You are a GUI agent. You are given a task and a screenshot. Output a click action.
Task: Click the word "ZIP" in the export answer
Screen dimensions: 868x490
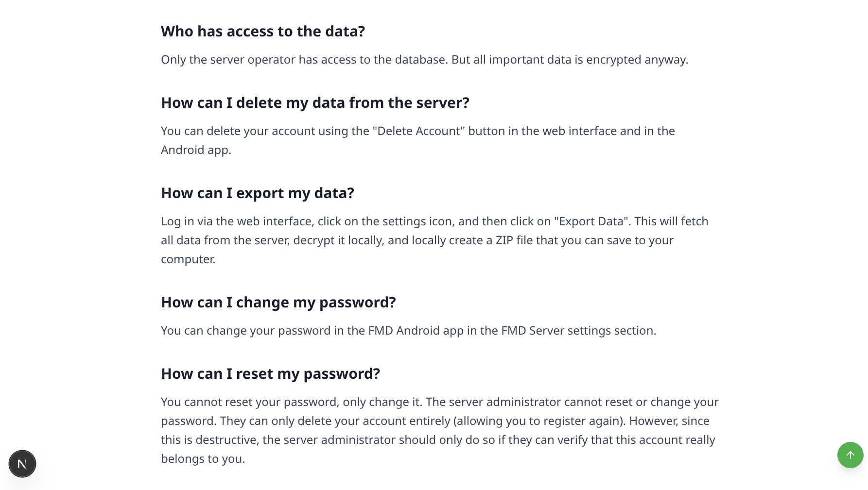coord(504,240)
